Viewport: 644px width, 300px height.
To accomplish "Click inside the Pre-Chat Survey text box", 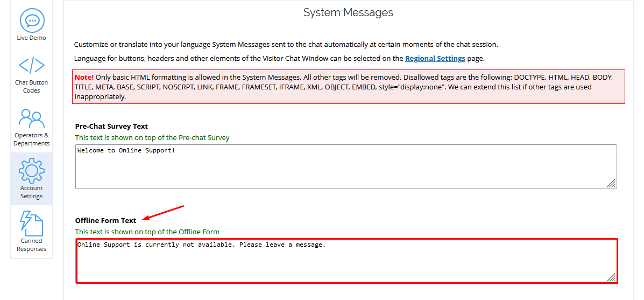I will pos(345,167).
